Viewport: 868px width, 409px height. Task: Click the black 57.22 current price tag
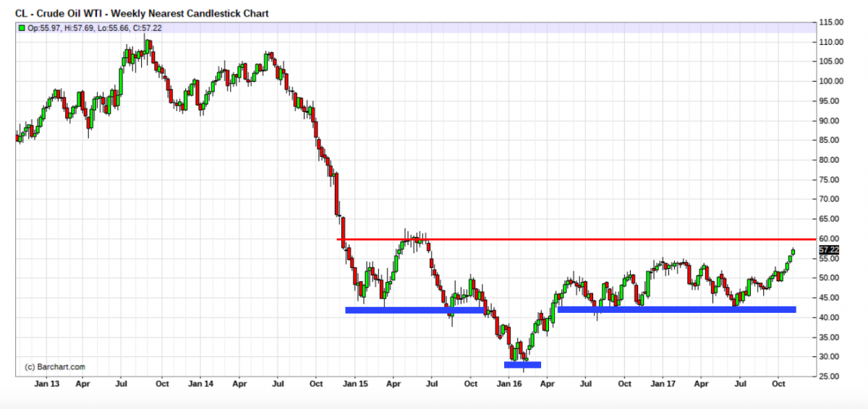pos(829,250)
